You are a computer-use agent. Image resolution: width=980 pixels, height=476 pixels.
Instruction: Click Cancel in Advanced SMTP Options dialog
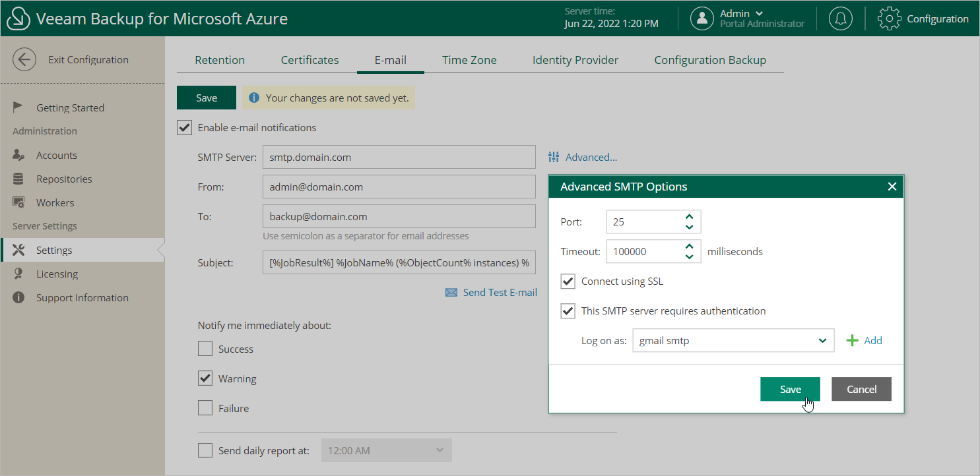click(x=861, y=389)
